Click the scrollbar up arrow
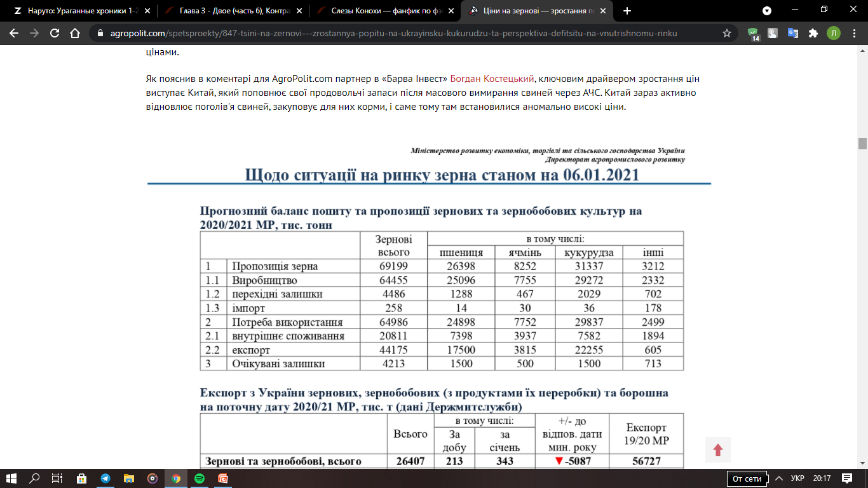This screenshot has width=868, height=488. [862, 51]
